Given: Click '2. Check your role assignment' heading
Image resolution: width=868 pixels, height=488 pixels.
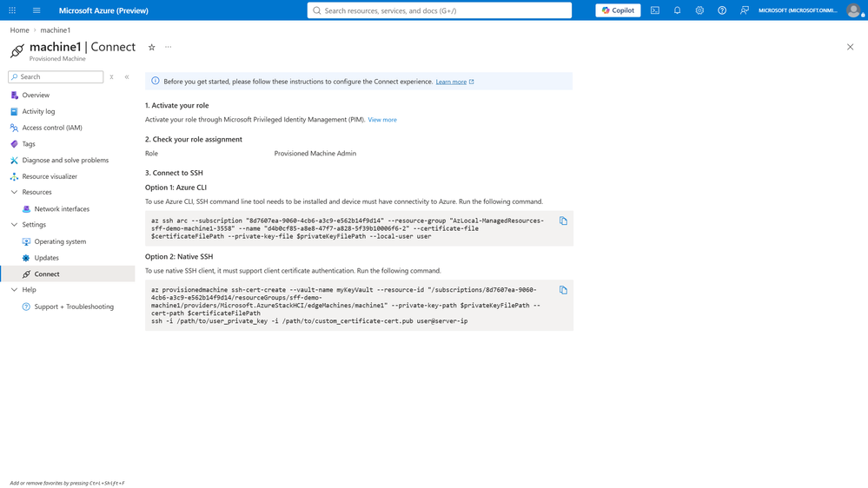Looking at the screenshot, I should (194, 140).
